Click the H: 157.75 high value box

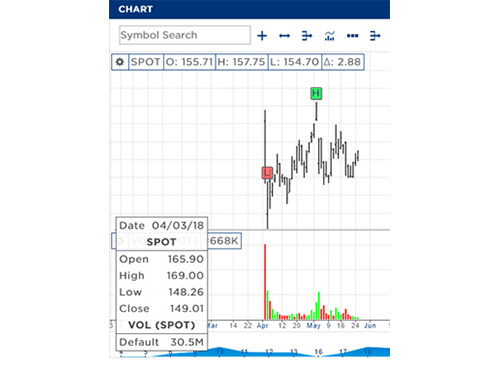click(241, 62)
